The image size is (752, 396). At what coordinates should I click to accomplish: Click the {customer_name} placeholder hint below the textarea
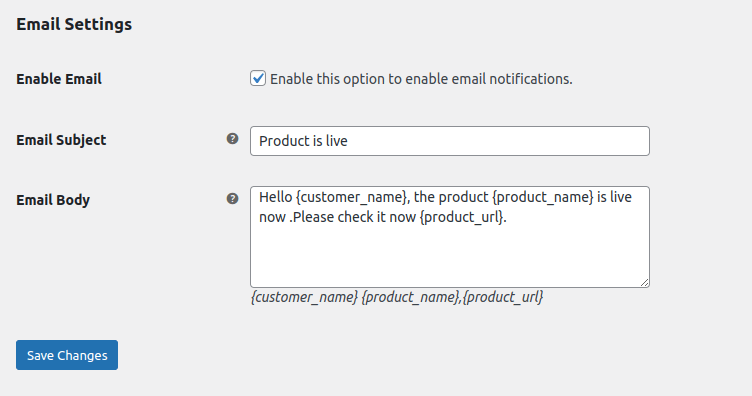pos(304,297)
